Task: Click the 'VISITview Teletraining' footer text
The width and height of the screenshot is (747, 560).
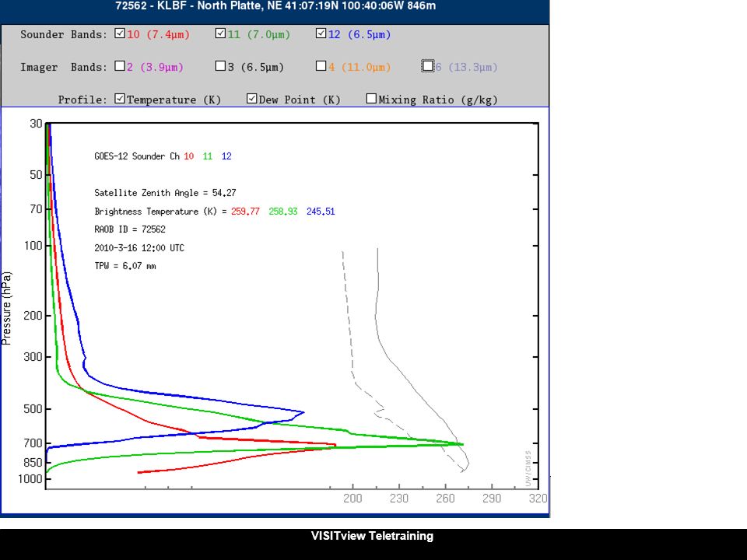Action: (x=372, y=536)
